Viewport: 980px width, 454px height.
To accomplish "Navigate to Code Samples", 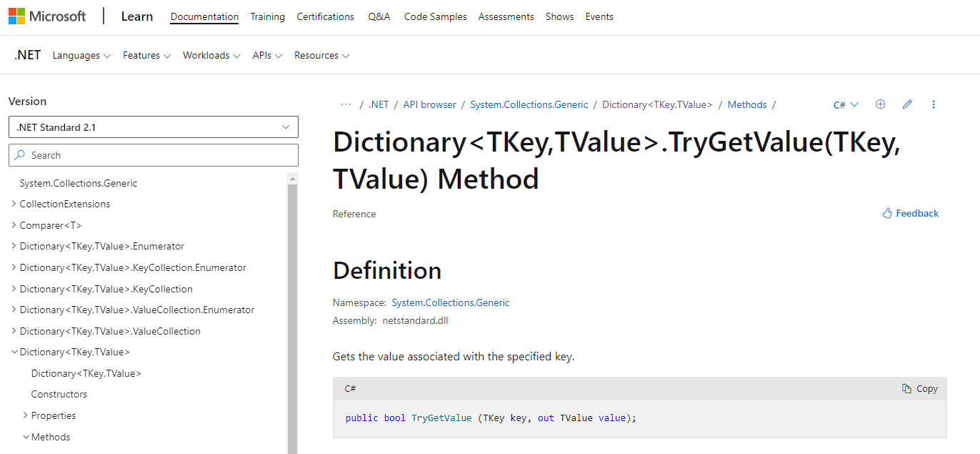I will 435,16.
